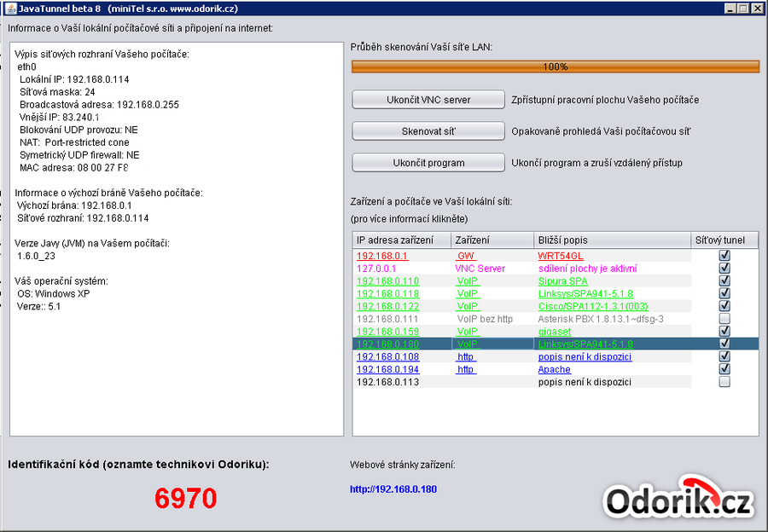
Task: Click the 100% LAN scan progress bar
Action: tap(555, 66)
